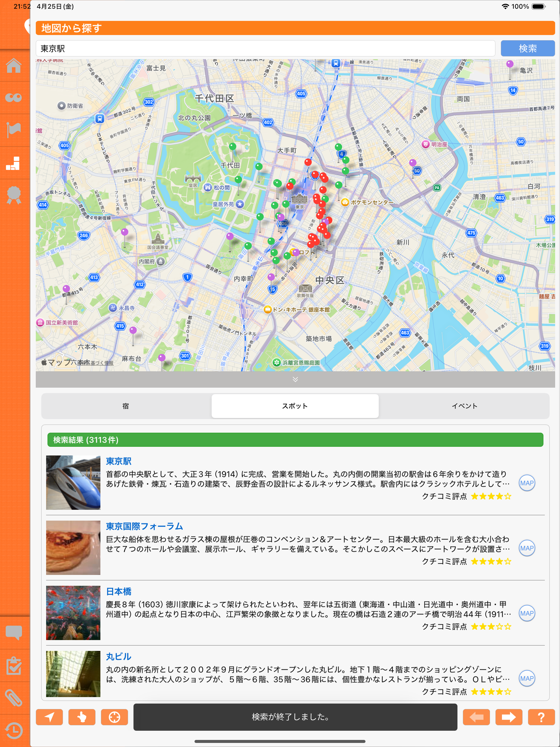The image size is (560, 747).
Task: Tap the 国会議事堂 building icon on map
Action: tap(158, 239)
